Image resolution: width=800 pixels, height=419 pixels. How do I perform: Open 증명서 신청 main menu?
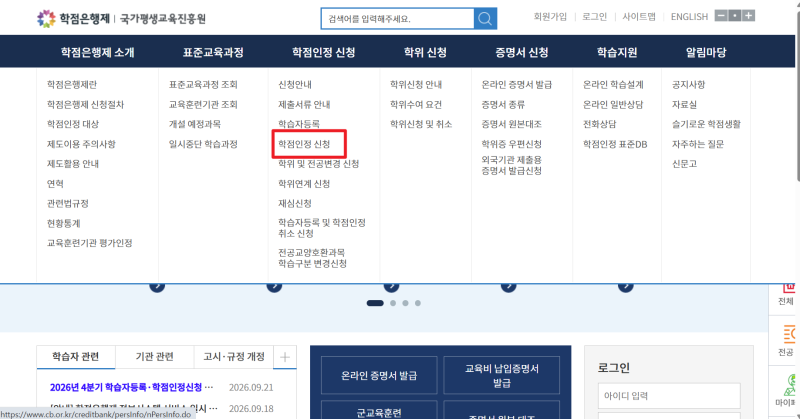pyautogui.click(x=521, y=52)
